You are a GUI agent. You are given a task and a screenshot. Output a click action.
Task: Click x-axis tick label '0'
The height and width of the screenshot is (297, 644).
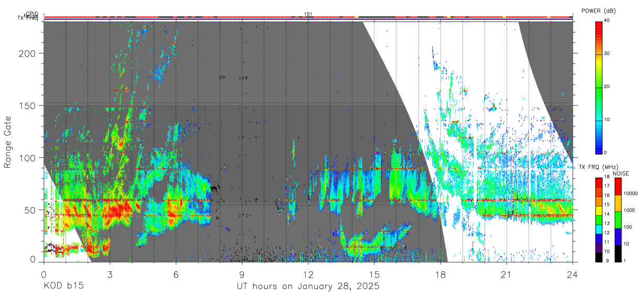click(44, 274)
